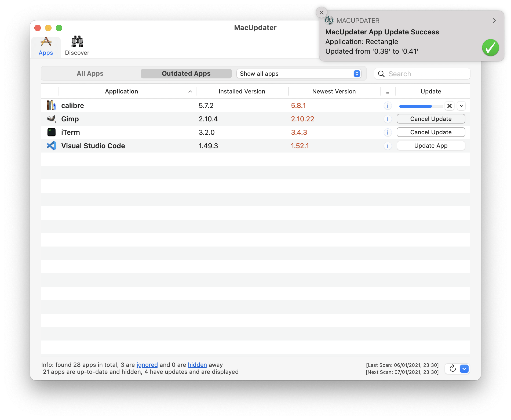Select the Gimp row name

[x=70, y=119]
